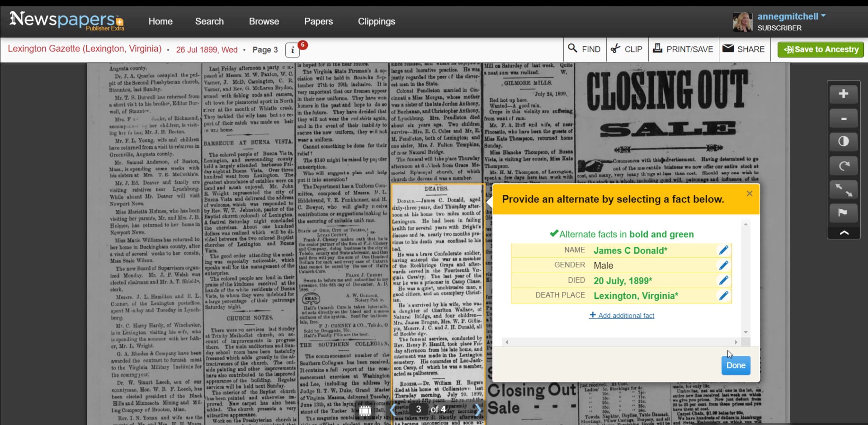The image size is (868, 425).
Task: Zoom in on the newspaper page
Action: coord(844,94)
